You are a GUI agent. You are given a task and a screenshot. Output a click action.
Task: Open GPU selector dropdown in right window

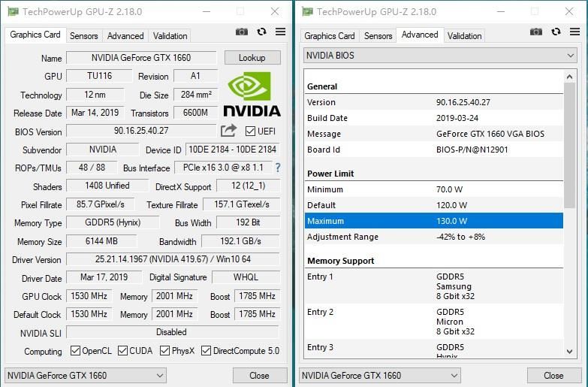tap(380, 375)
